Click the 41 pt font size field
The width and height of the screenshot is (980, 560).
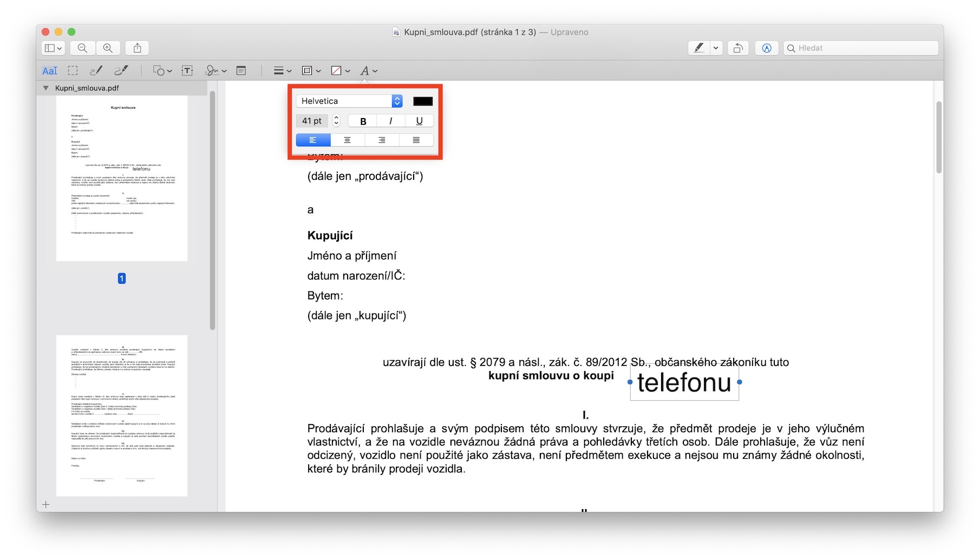[x=312, y=121]
